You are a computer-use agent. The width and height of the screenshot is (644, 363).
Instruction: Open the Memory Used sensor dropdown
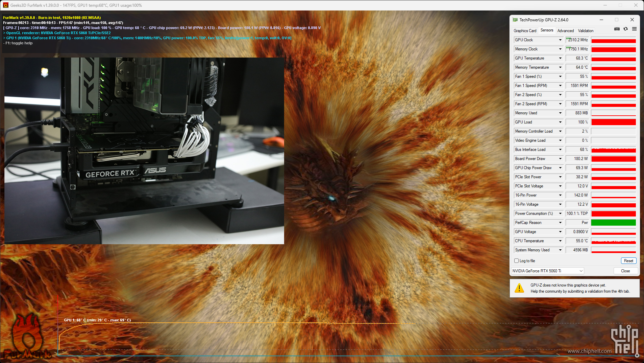tap(560, 113)
